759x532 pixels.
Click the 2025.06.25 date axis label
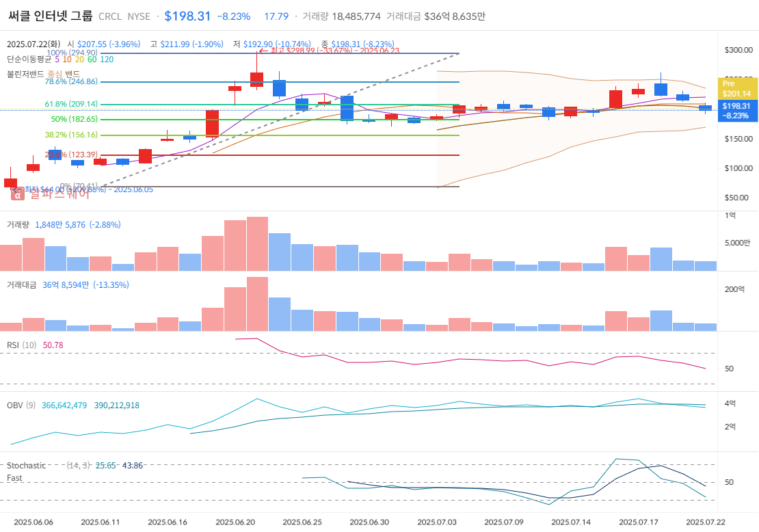(302, 522)
